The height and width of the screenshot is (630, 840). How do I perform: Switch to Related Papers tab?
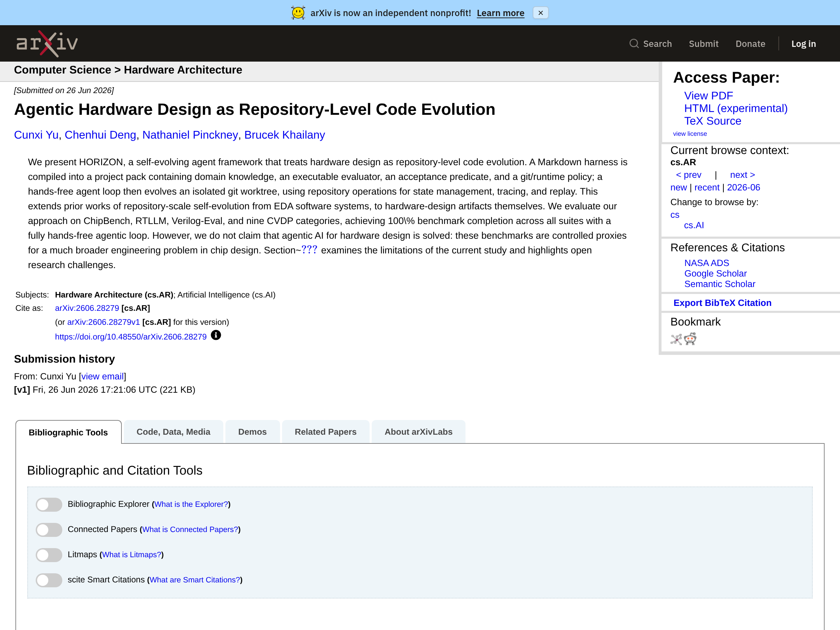325,432
